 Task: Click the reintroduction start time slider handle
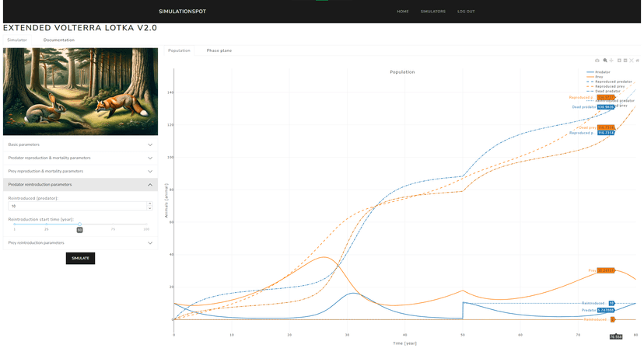click(79, 225)
